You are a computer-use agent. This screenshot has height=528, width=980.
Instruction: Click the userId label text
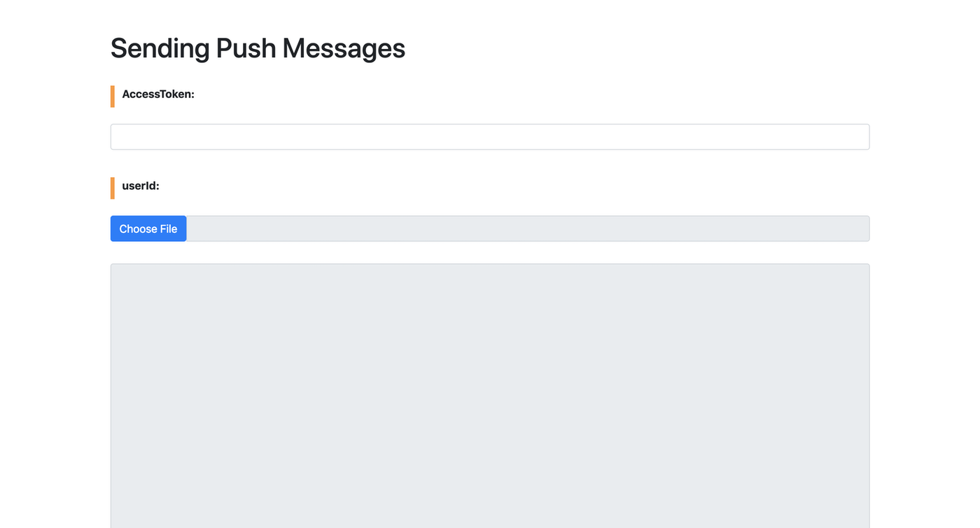pos(141,186)
